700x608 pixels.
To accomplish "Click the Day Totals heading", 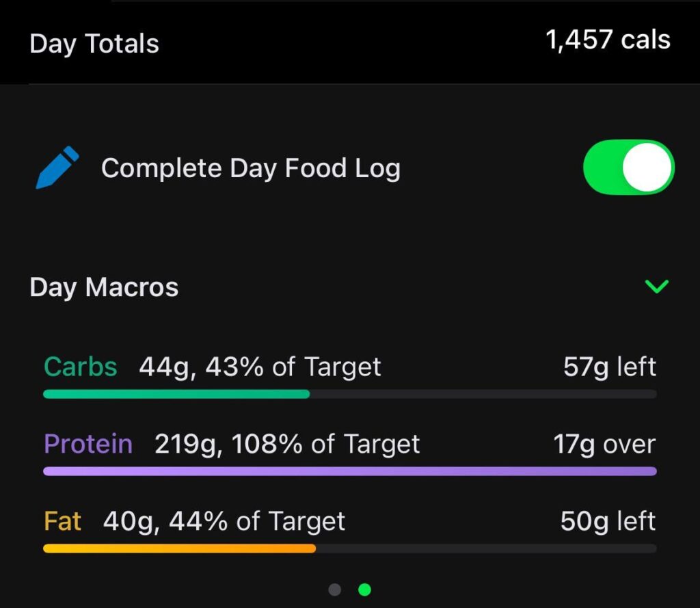I will click(x=94, y=44).
